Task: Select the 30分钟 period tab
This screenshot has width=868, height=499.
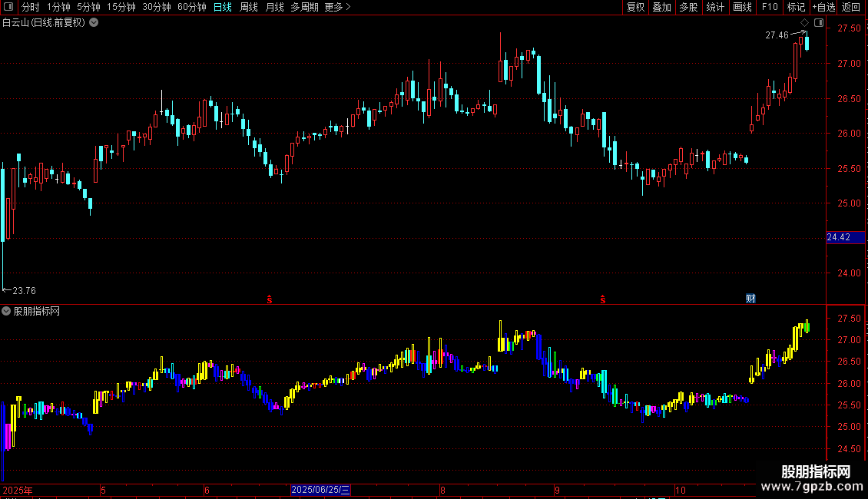Action: point(156,7)
